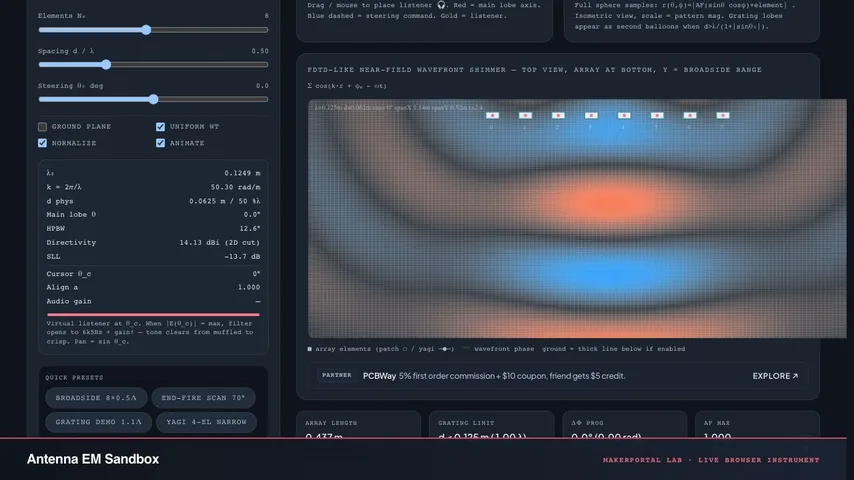854x480 pixels.
Task: Click the AF Max stat card
Action: pos(757,425)
